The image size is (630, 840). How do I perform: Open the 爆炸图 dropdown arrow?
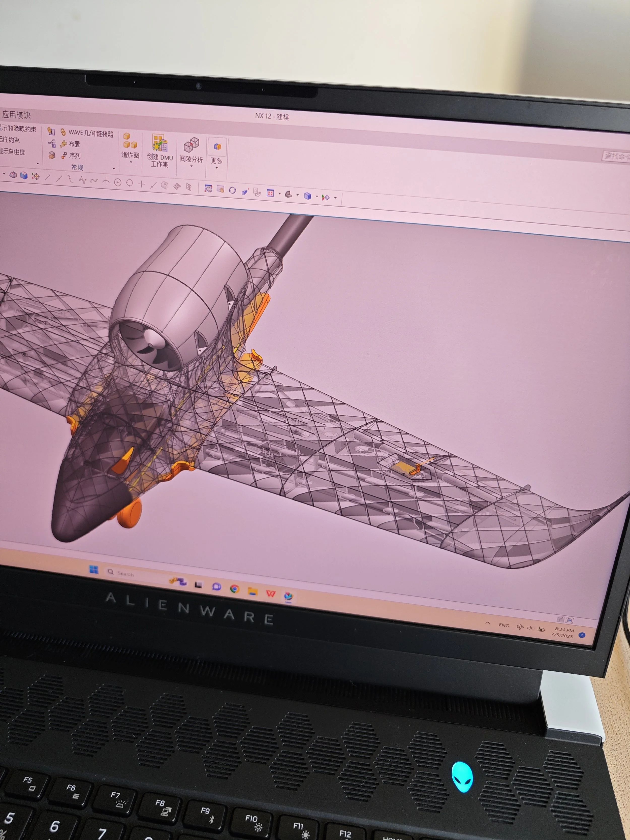click(x=131, y=162)
